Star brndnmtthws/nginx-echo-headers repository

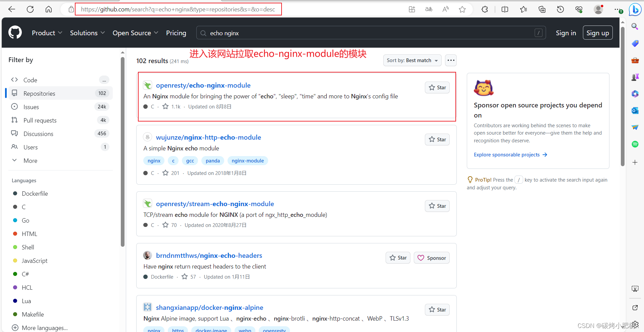[x=398, y=258]
